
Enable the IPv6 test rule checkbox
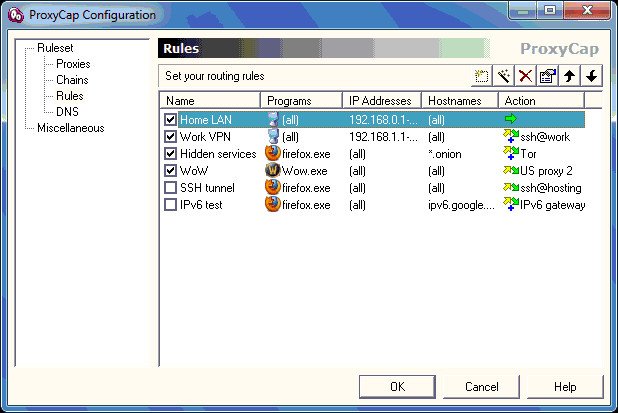click(x=171, y=205)
